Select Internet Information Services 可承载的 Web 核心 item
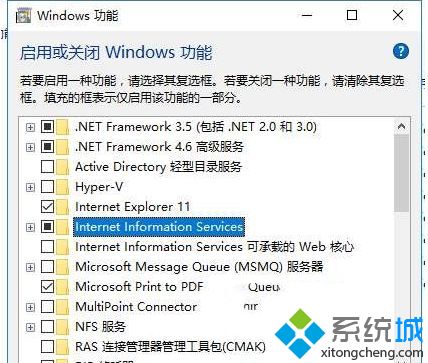428x363 pixels. coord(214,247)
